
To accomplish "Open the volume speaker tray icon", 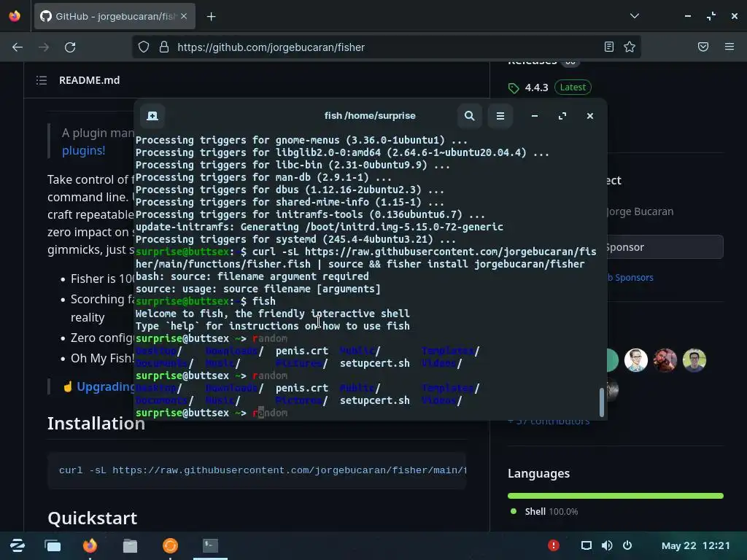I will click(607, 545).
